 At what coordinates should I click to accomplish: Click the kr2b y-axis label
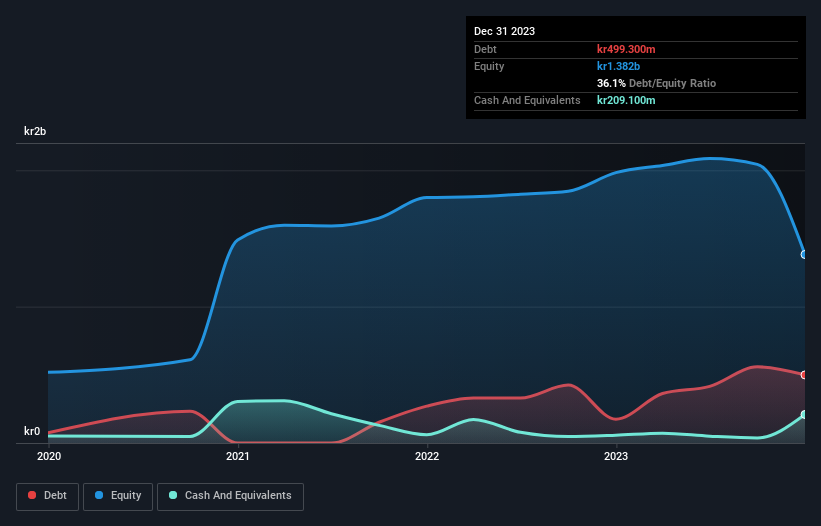point(35,131)
